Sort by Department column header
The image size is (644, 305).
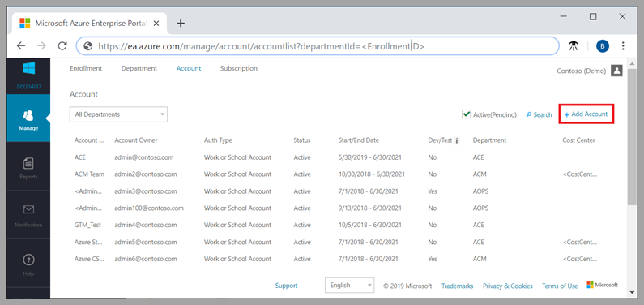[489, 140]
